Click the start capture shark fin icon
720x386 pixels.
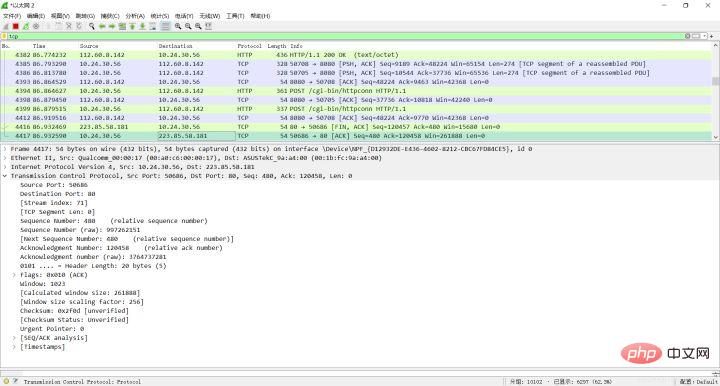(6, 26)
